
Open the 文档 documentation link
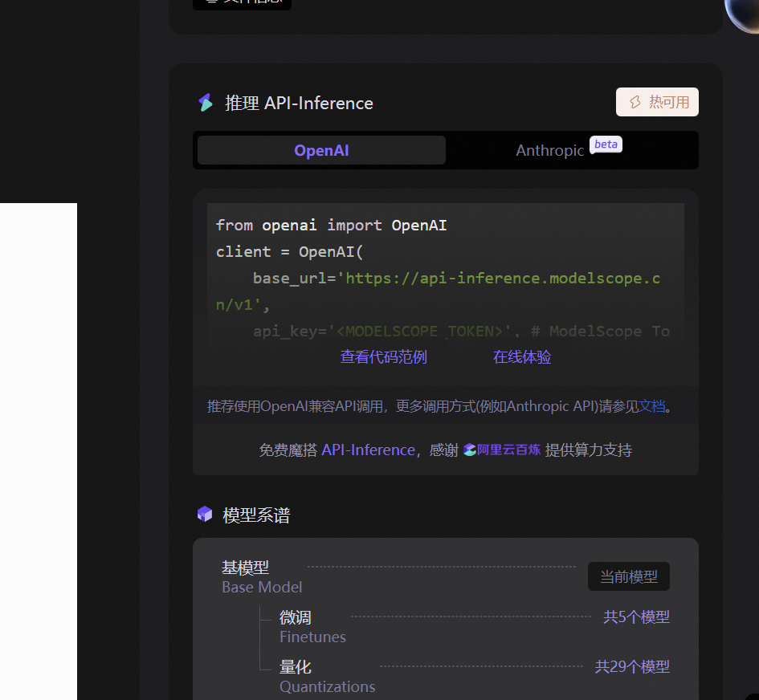point(652,406)
